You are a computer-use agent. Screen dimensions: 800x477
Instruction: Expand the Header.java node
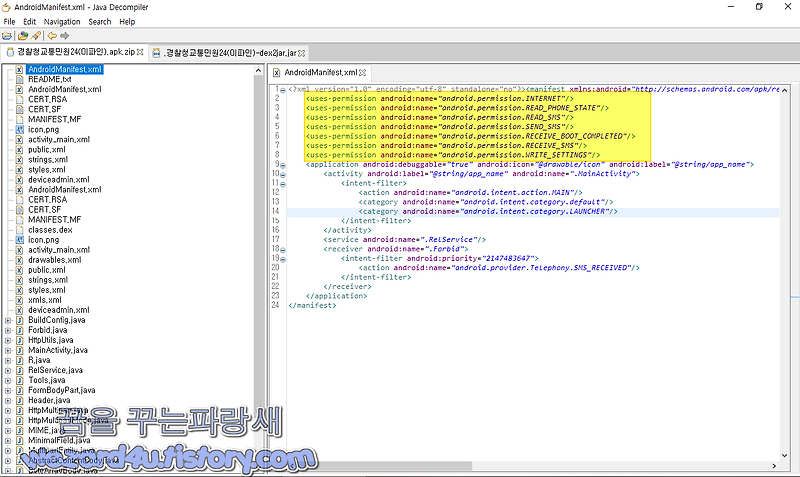(x=8, y=400)
